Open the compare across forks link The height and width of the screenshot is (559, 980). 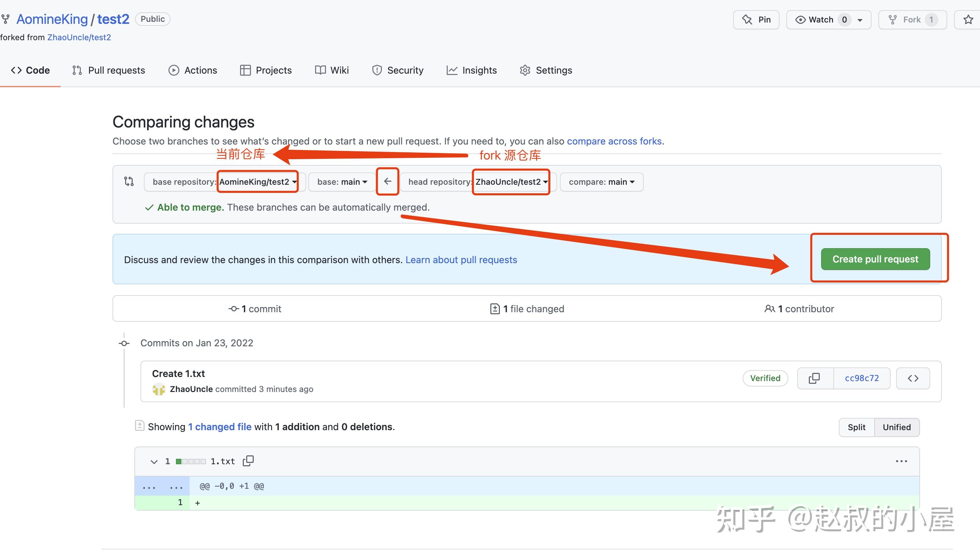615,141
